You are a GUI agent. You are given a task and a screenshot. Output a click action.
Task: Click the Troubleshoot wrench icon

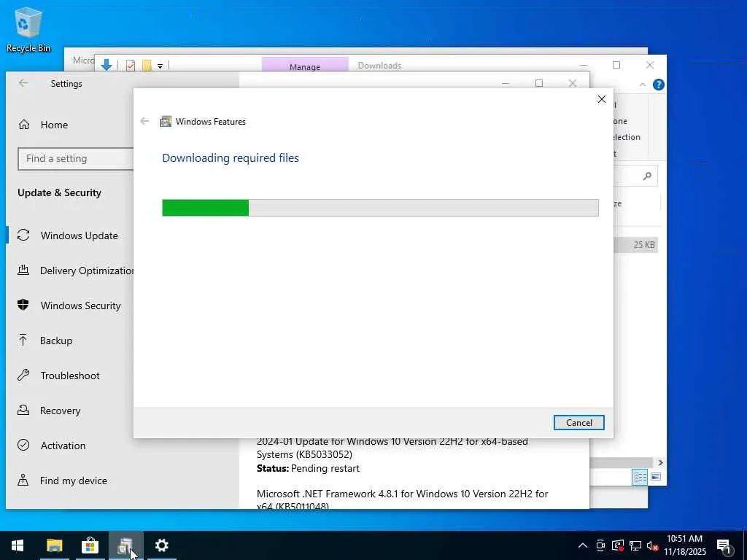[23, 375]
